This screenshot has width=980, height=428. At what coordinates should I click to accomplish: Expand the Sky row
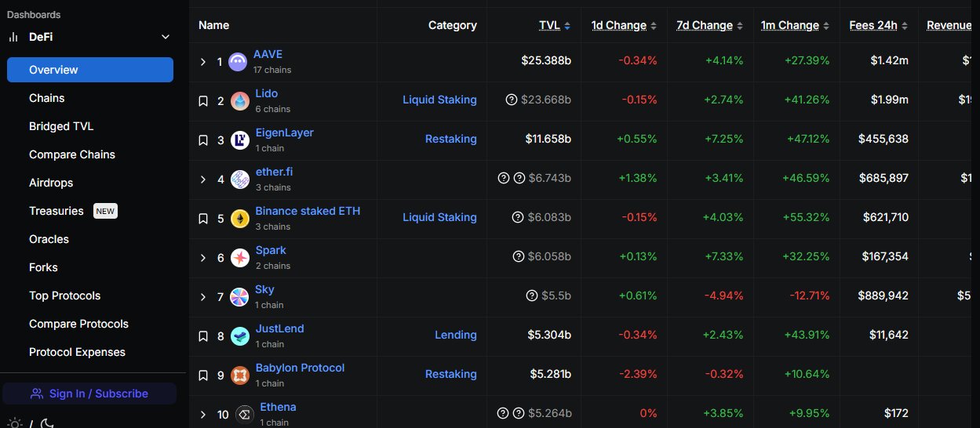(x=203, y=297)
